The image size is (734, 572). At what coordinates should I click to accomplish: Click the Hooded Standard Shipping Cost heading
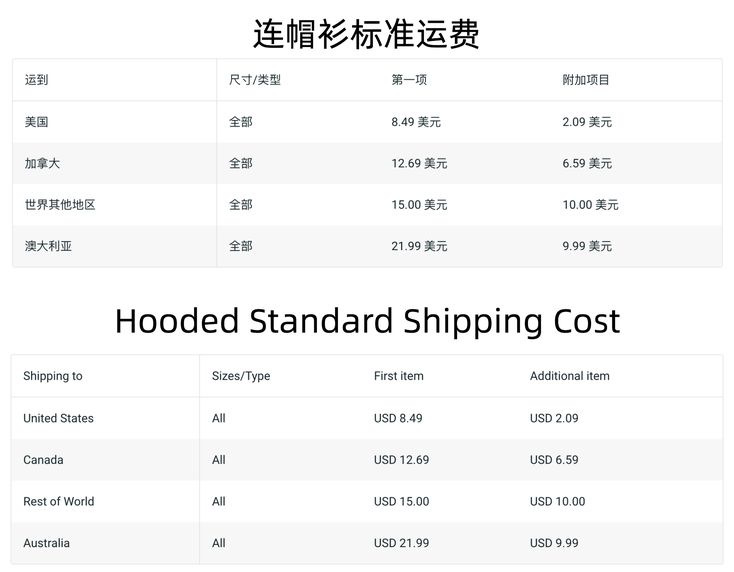(367, 321)
